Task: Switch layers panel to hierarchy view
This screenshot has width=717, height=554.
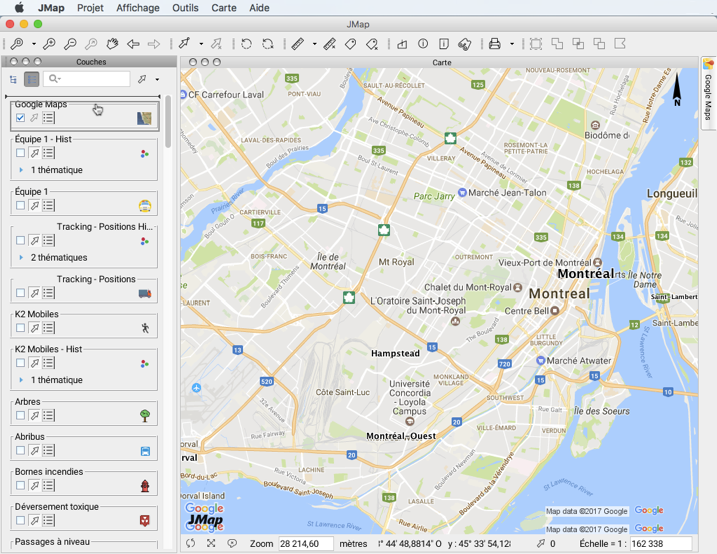Action: (x=13, y=80)
